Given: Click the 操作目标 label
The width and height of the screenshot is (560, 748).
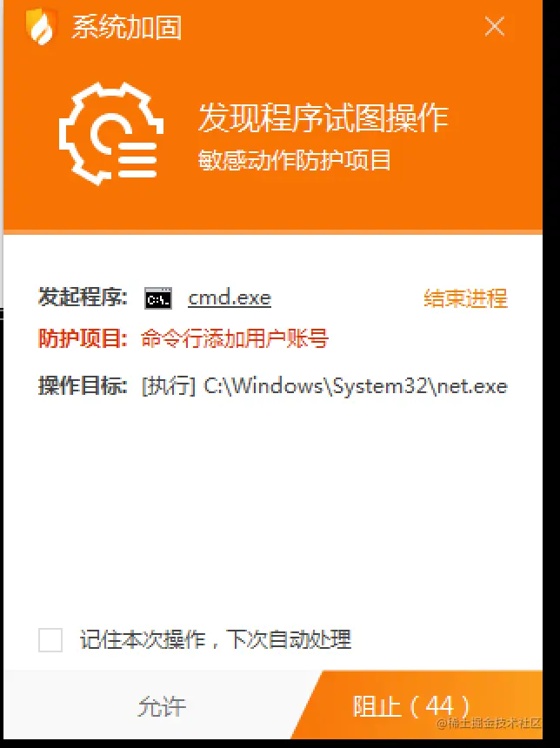Looking at the screenshot, I should tap(83, 385).
